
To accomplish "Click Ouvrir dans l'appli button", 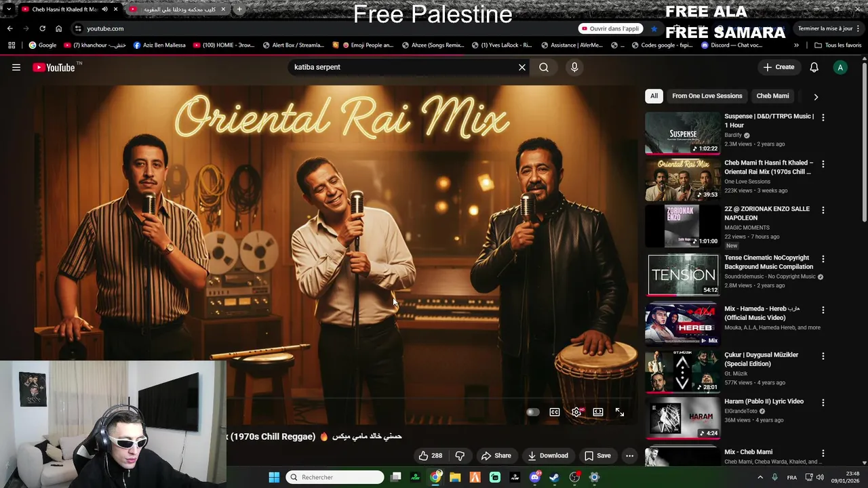I will [610, 28].
